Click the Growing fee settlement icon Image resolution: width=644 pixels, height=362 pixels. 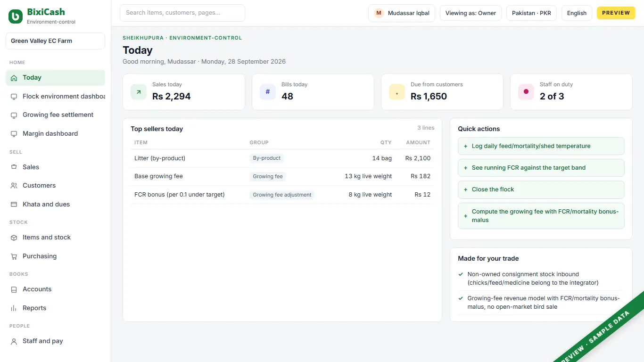[x=14, y=115]
